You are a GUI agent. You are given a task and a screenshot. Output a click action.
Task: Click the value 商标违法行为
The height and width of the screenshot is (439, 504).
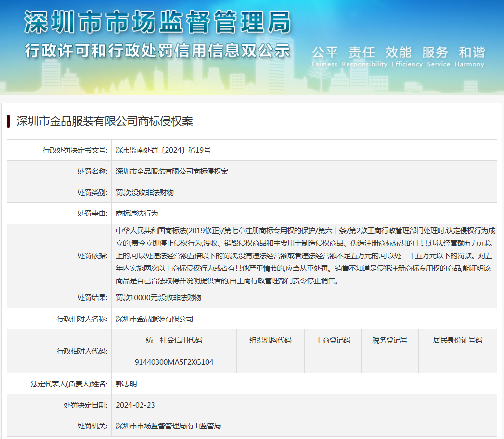[137, 213]
